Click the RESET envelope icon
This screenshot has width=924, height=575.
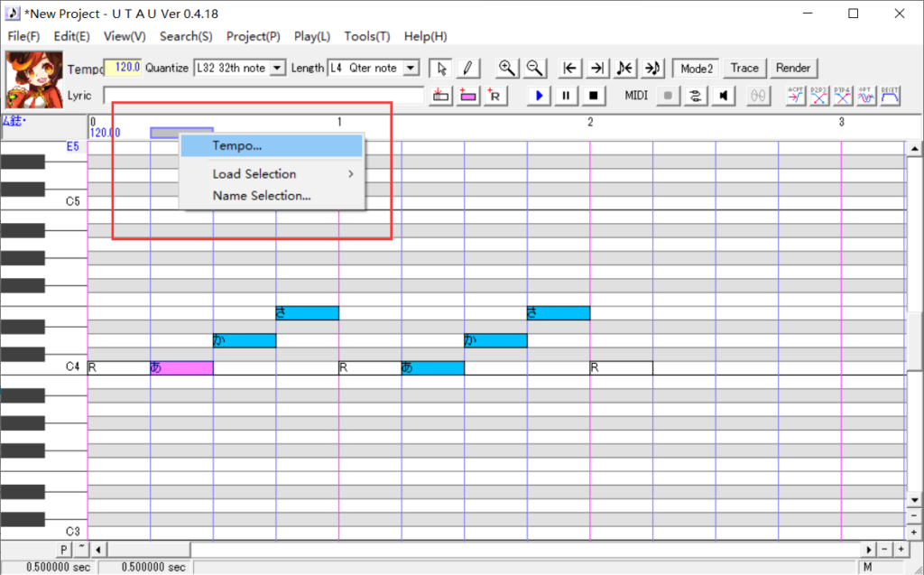coord(890,96)
